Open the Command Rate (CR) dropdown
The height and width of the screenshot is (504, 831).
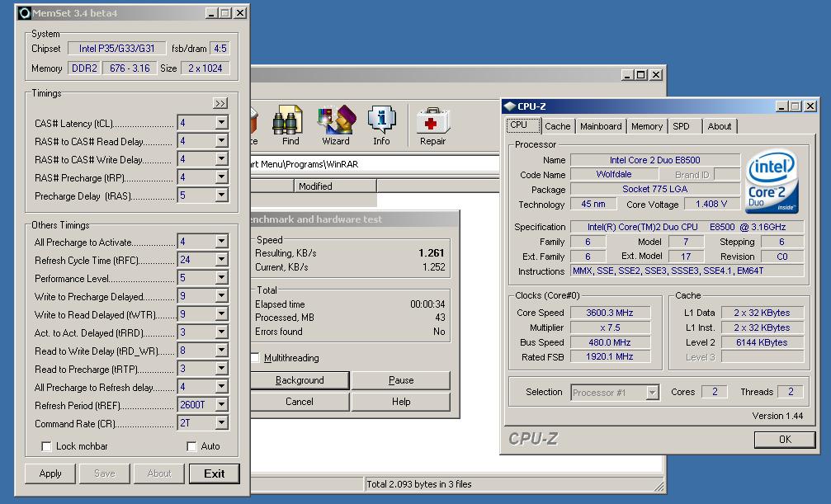[x=221, y=423]
